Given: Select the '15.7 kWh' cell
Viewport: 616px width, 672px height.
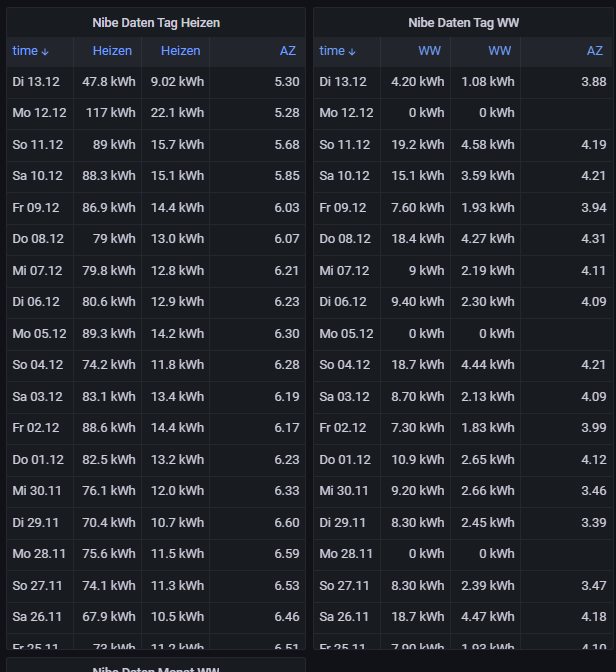Looking at the screenshot, I should click(x=177, y=144).
